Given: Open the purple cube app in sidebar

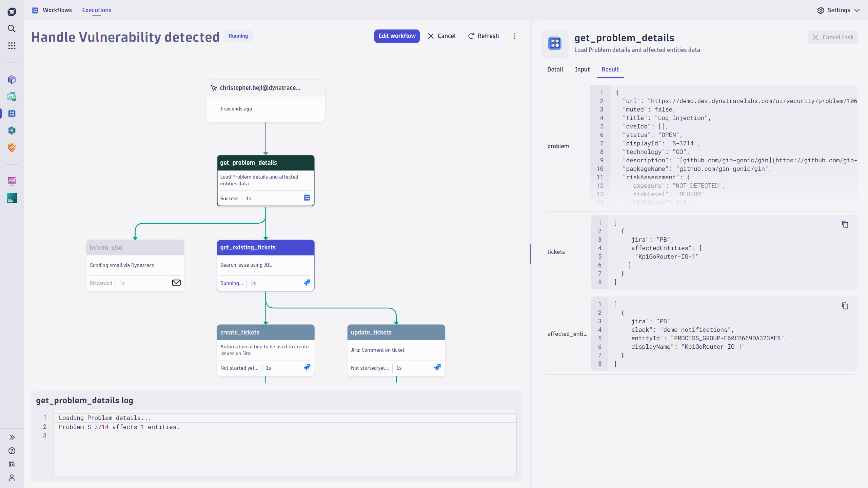Looking at the screenshot, I should [x=12, y=80].
